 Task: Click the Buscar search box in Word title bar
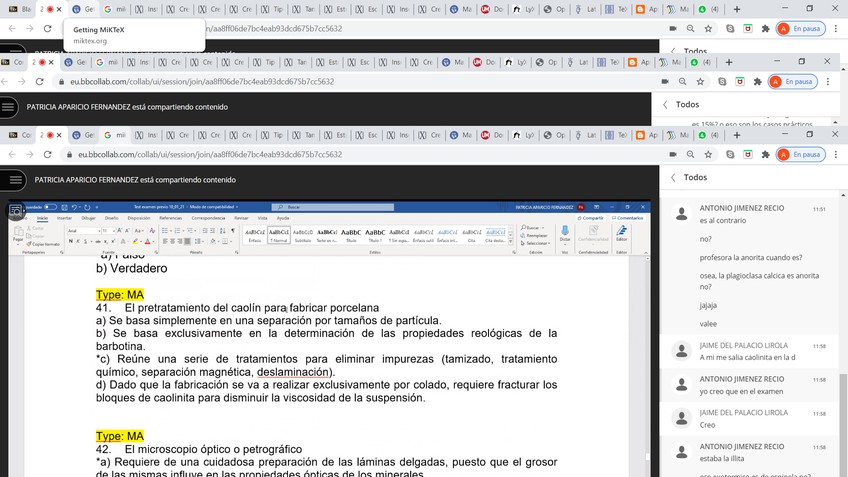pyautogui.click(x=320, y=207)
